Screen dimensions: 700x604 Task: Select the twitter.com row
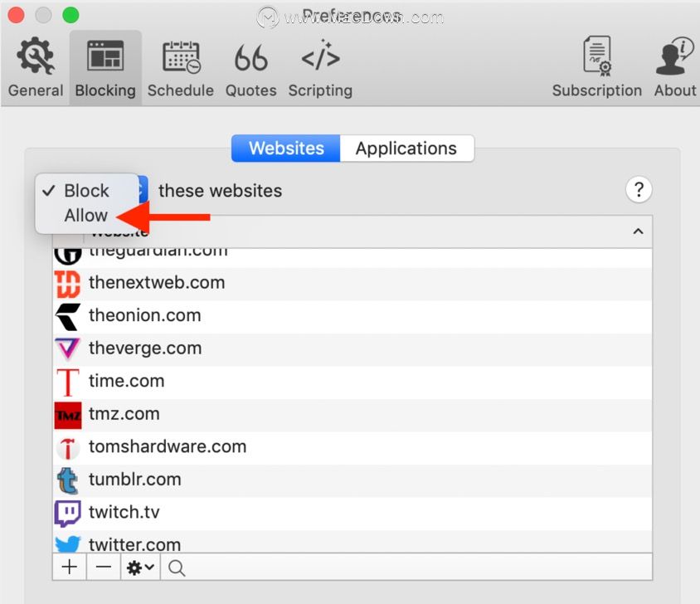pyautogui.click(x=352, y=542)
